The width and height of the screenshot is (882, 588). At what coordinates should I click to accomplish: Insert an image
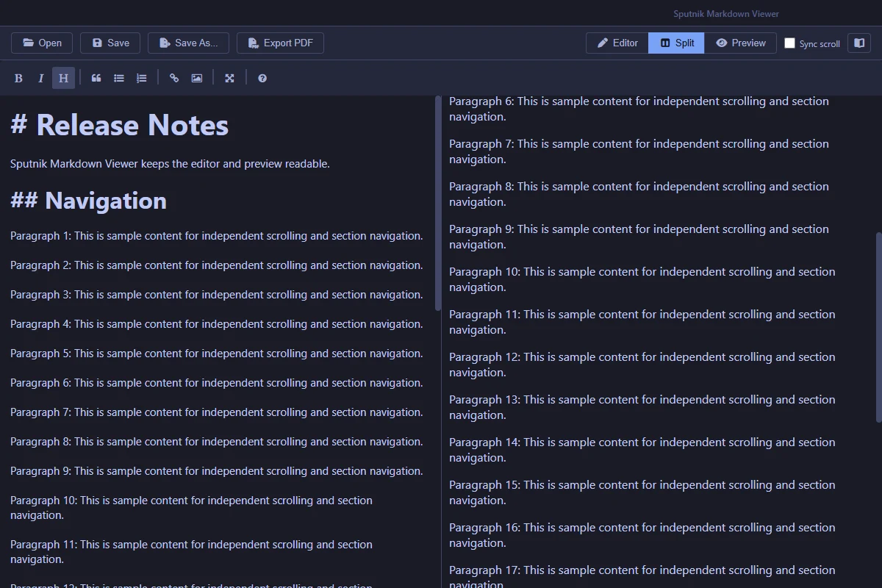[x=197, y=78]
